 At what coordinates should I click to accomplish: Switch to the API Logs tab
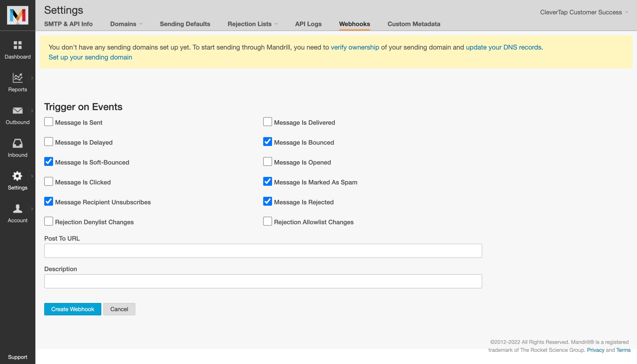point(308,24)
